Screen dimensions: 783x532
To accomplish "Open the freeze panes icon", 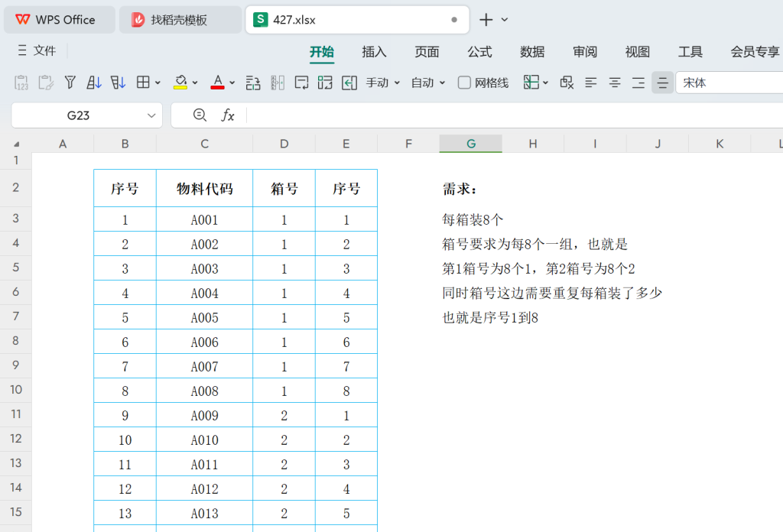I will click(531, 83).
